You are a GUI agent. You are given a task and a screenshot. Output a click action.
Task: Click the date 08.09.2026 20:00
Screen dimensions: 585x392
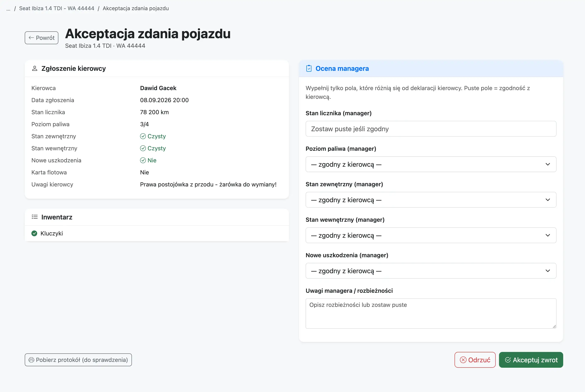(x=164, y=100)
